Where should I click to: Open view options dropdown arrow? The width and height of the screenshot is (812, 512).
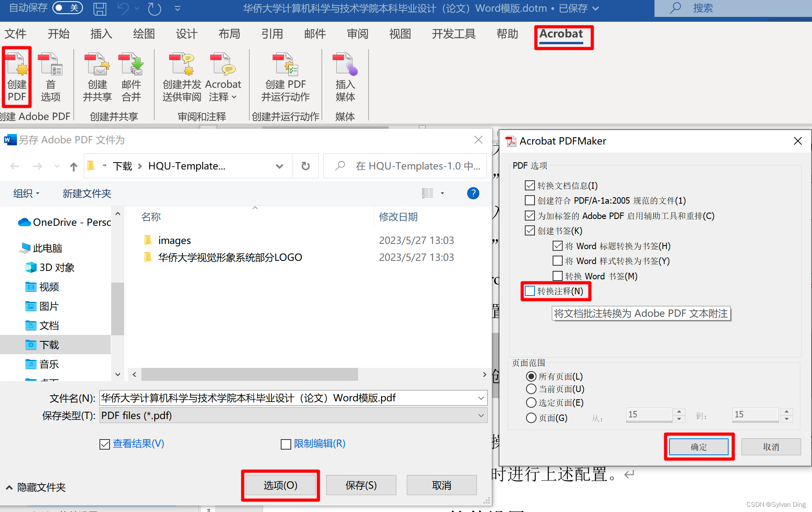[x=442, y=193]
